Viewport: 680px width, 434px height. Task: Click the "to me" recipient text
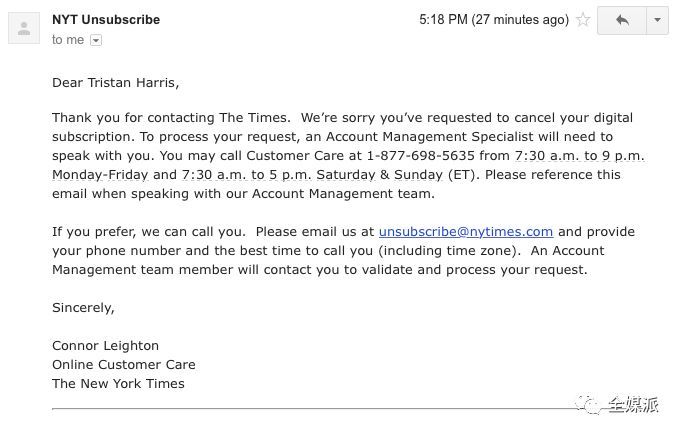tap(68, 40)
